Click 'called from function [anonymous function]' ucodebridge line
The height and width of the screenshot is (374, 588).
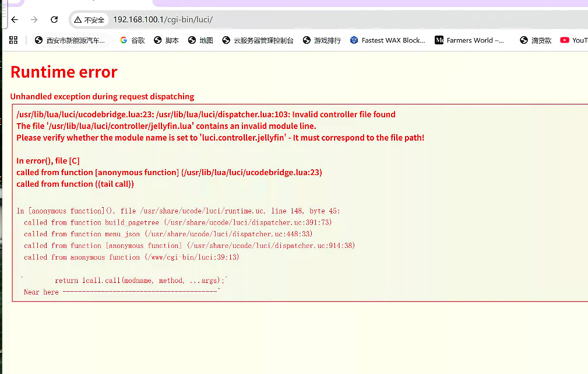[x=169, y=172]
